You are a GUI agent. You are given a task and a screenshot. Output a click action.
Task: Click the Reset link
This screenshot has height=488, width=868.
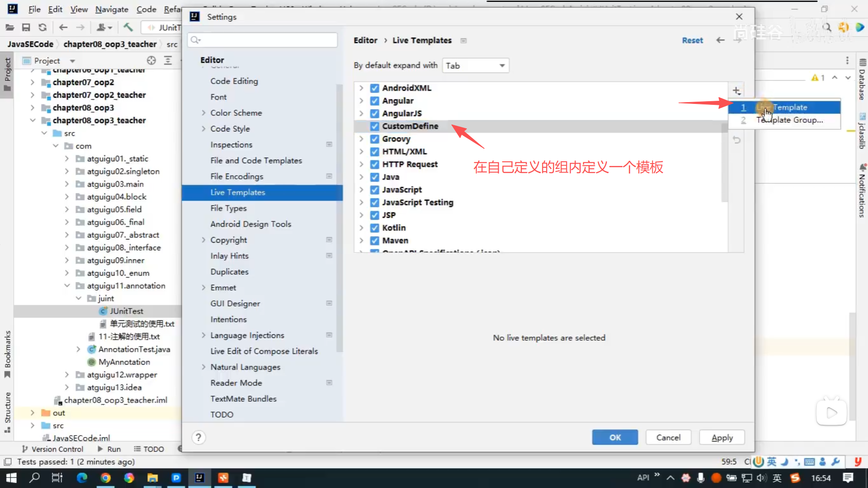tap(692, 40)
